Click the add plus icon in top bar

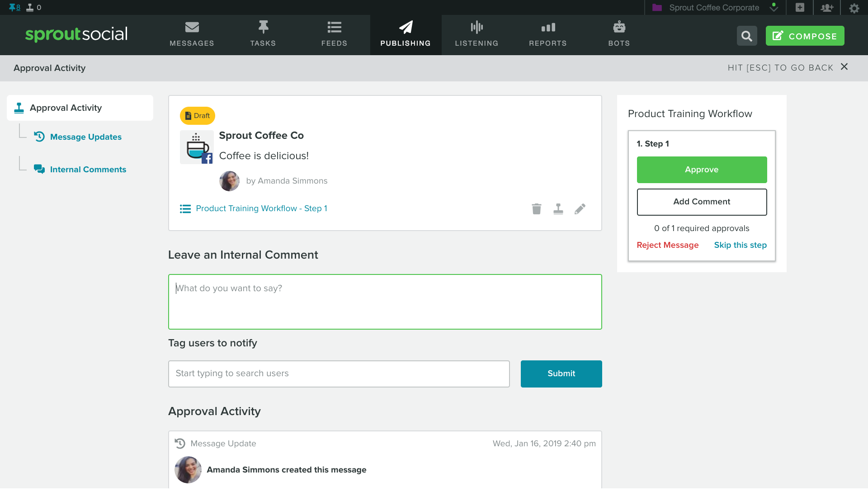800,8
